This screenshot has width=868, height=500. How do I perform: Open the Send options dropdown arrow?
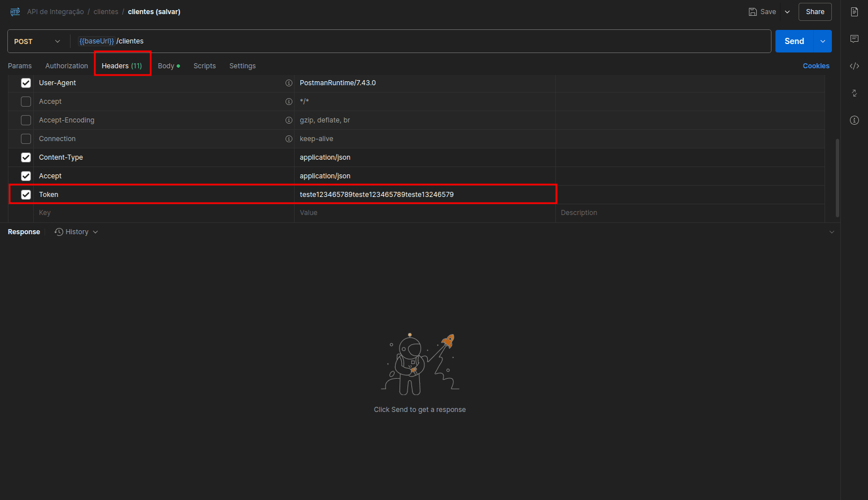click(823, 41)
